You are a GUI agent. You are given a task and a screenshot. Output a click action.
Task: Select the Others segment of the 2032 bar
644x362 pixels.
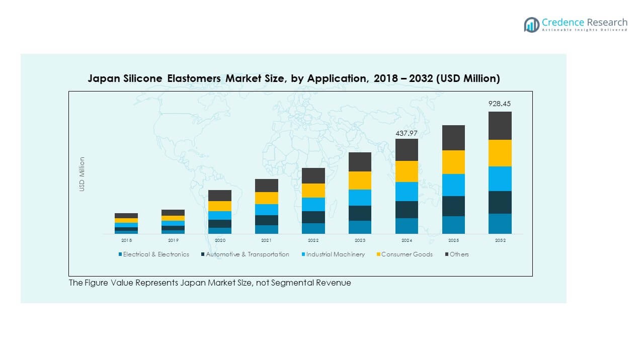tap(500, 126)
